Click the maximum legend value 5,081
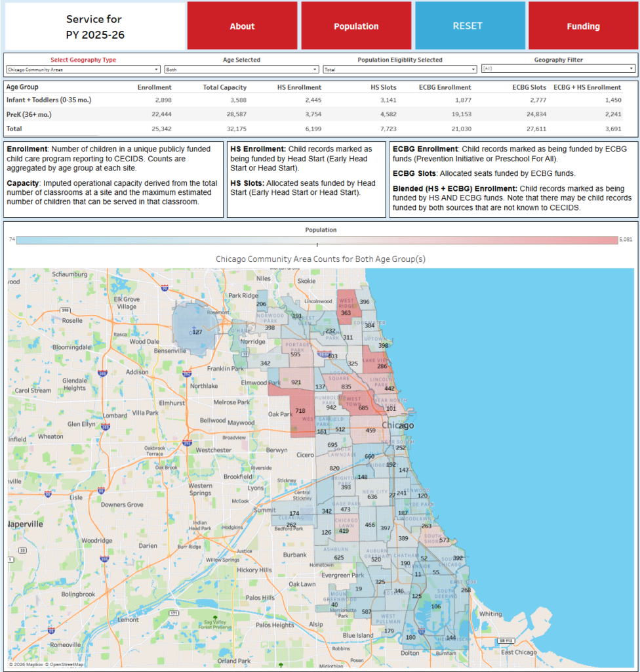 click(626, 240)
